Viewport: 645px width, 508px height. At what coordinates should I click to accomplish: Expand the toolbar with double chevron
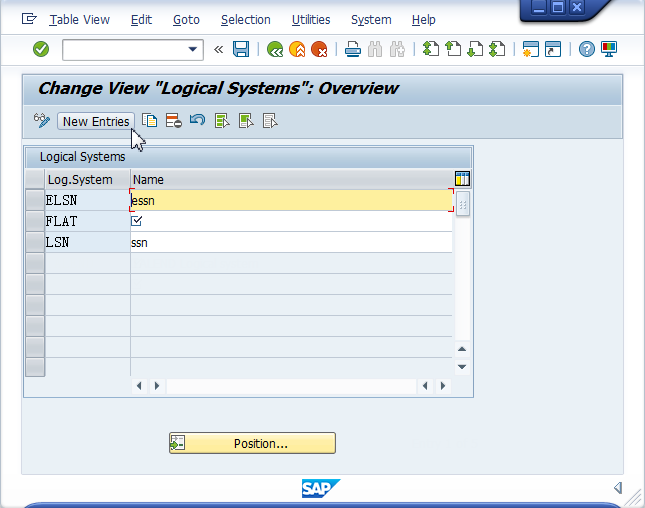coord(218,49)
